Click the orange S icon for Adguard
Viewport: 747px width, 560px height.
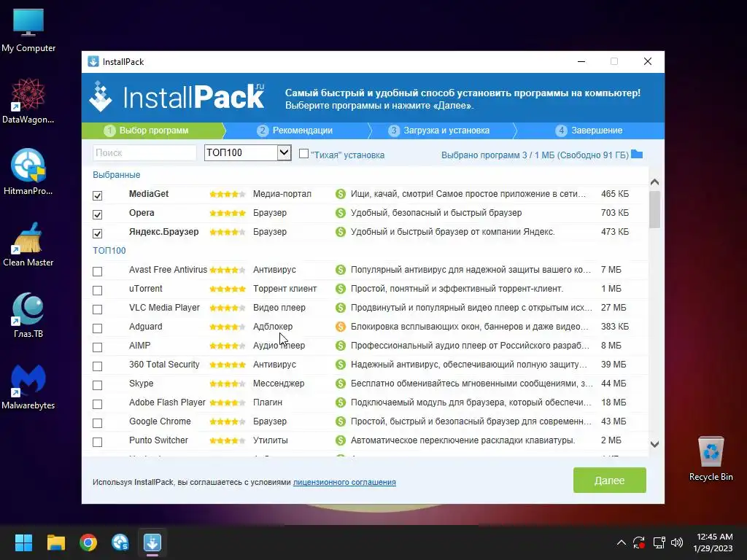(x=340, y=327)
